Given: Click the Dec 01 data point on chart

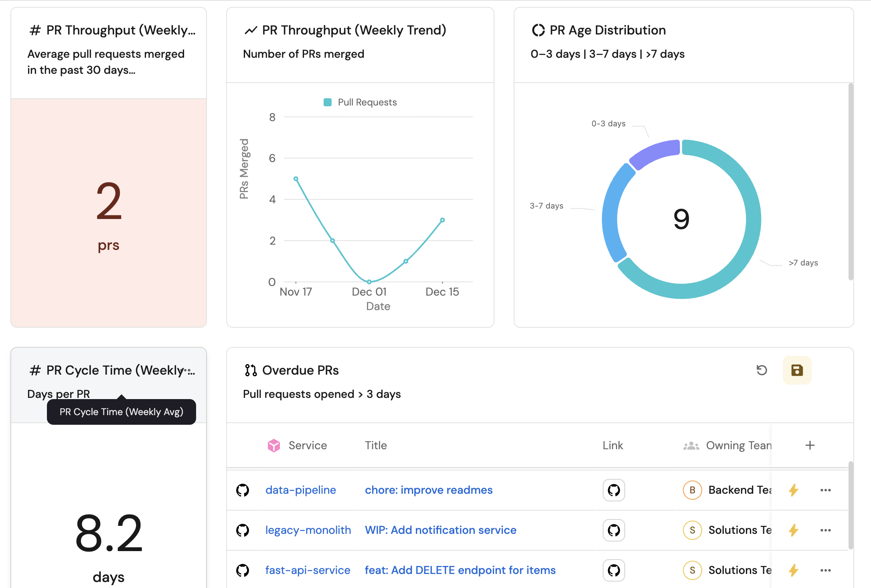Looking at the screenshot, I should 369,282.
